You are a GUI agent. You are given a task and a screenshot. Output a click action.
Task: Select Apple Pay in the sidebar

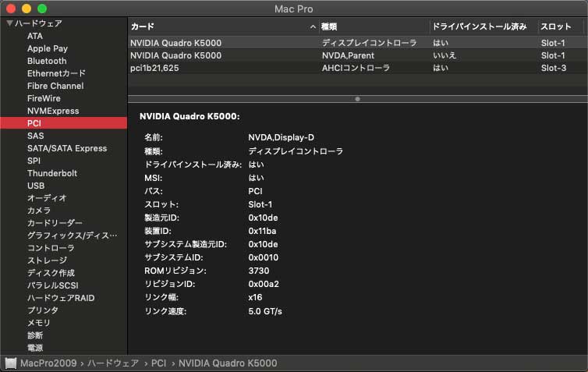point(48,48)
